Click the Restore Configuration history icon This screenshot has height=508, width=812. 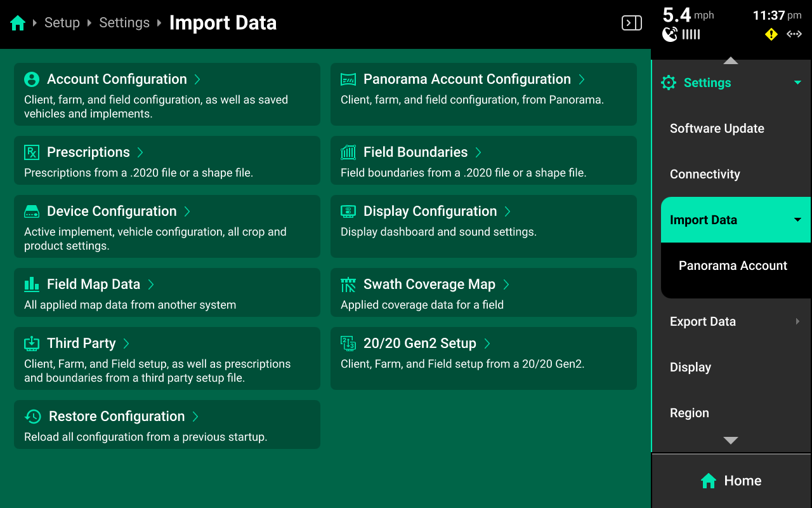[x=32, y=417]
